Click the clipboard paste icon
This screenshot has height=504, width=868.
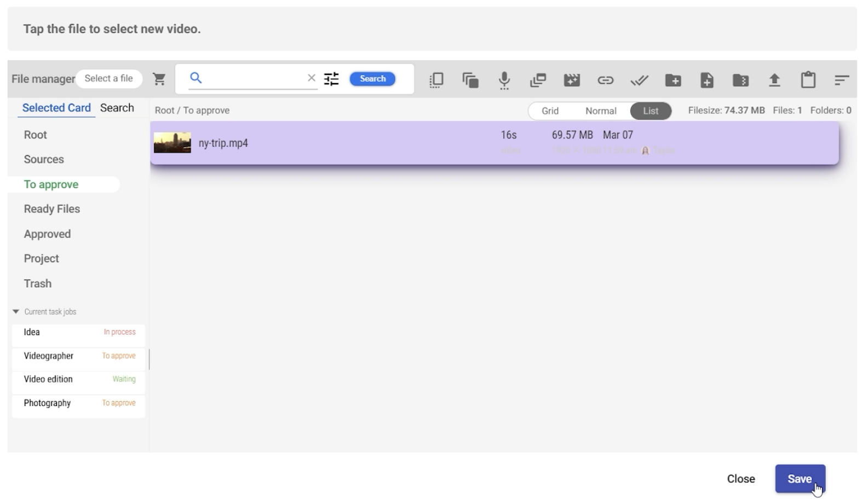click(x=808, y=80)
